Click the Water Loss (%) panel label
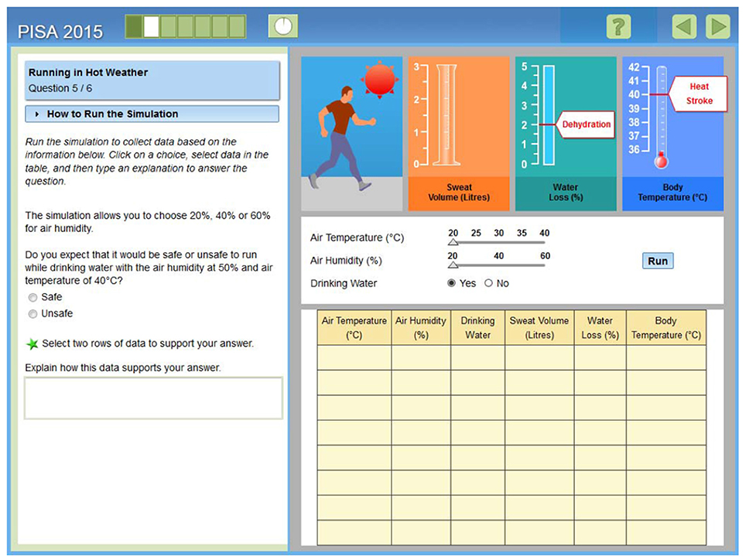The image size is (746, 560). point(565,192)
